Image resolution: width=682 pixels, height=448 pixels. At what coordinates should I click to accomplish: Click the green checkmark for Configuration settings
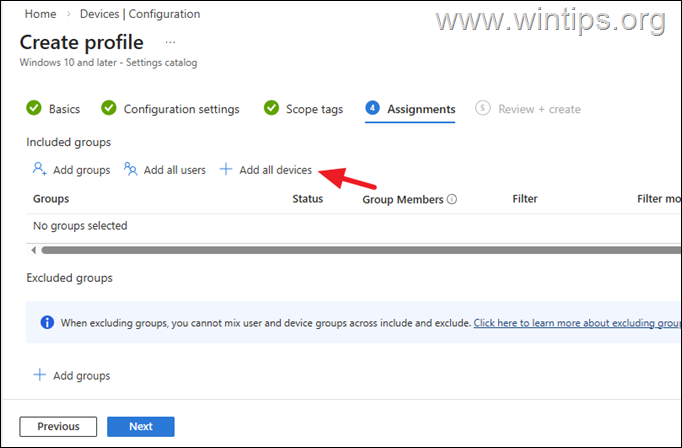point(109,108)
